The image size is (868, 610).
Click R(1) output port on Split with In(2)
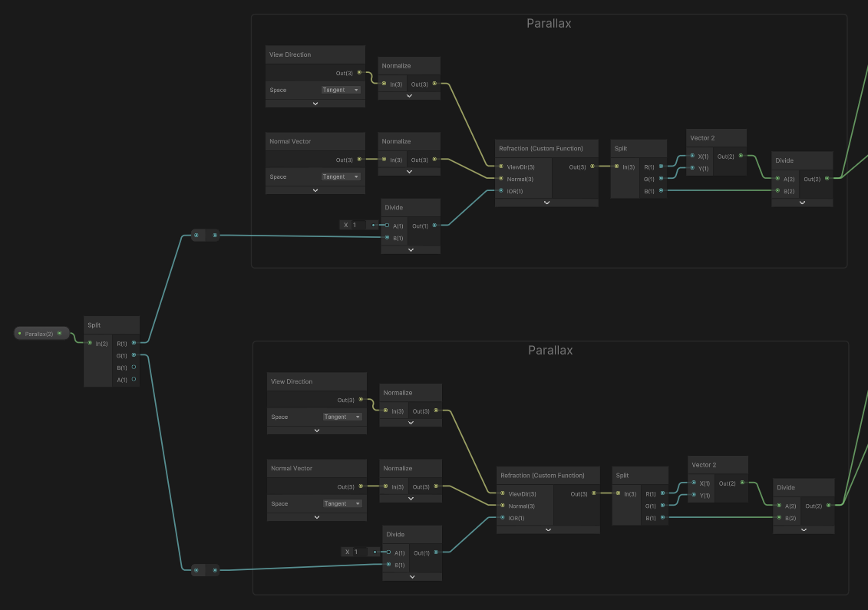tap(134, 343)
